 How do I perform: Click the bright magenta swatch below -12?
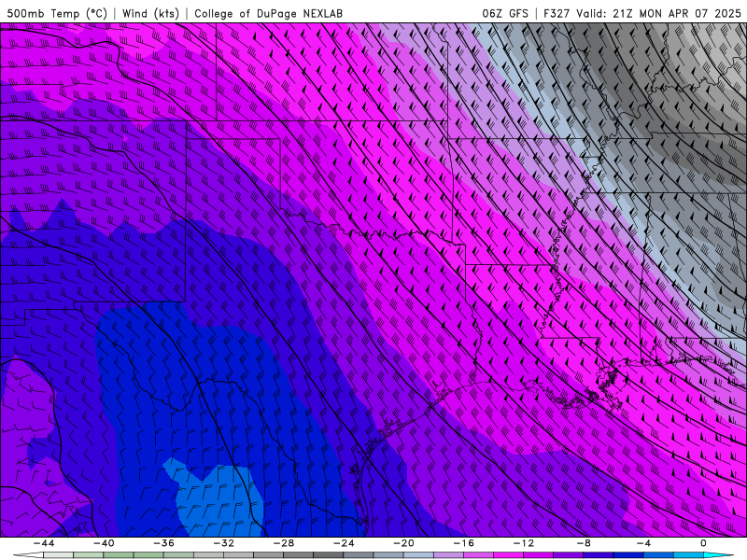(508, 554)
